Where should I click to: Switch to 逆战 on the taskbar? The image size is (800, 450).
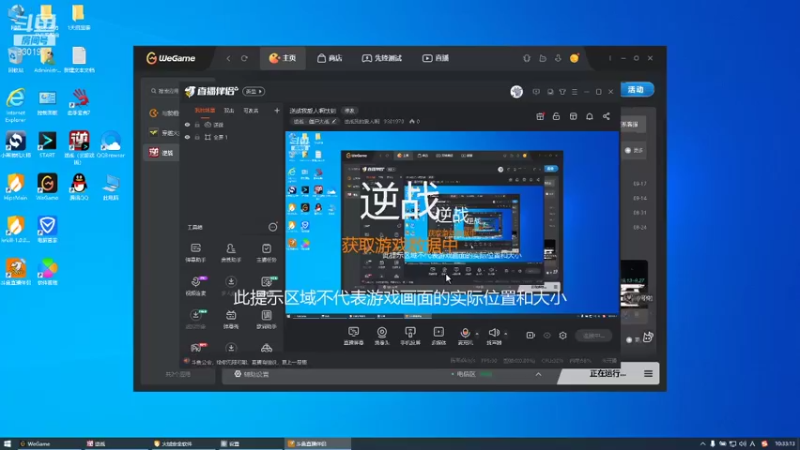[x=115, y=444]
